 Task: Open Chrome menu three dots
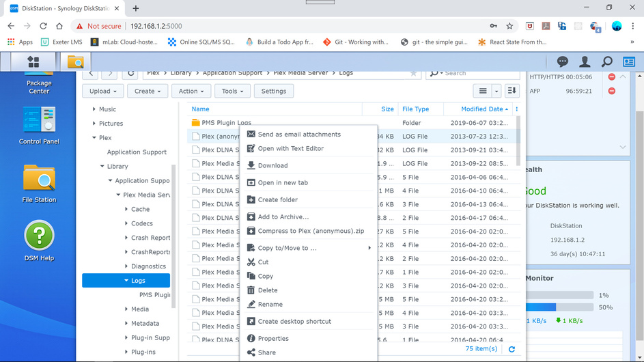[633, 26]
